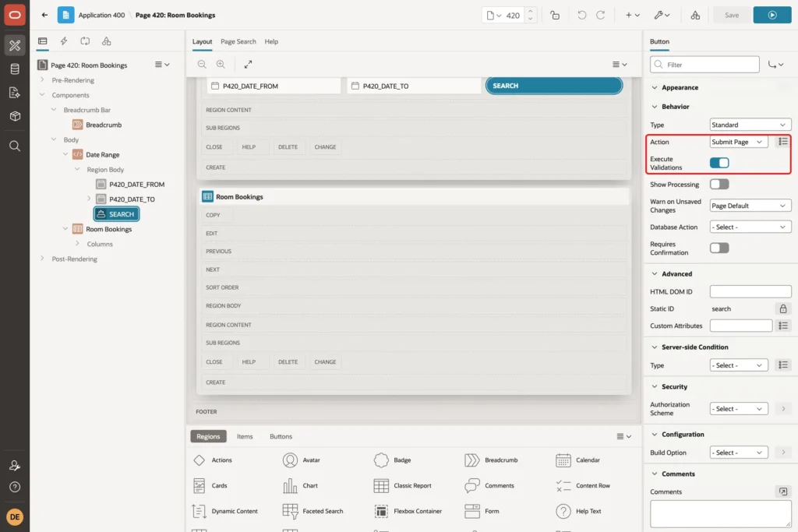The height and width of the screenshot is (532, 798).
Task: Open the Create plus menu in toolbar
Action: point(632,16)
